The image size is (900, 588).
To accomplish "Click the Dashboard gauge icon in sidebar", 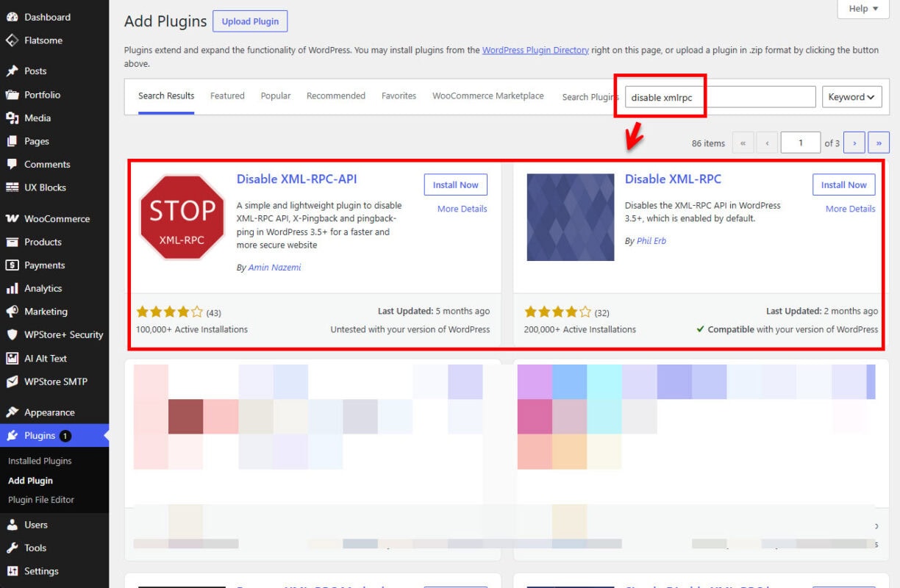I will (12, 17).
